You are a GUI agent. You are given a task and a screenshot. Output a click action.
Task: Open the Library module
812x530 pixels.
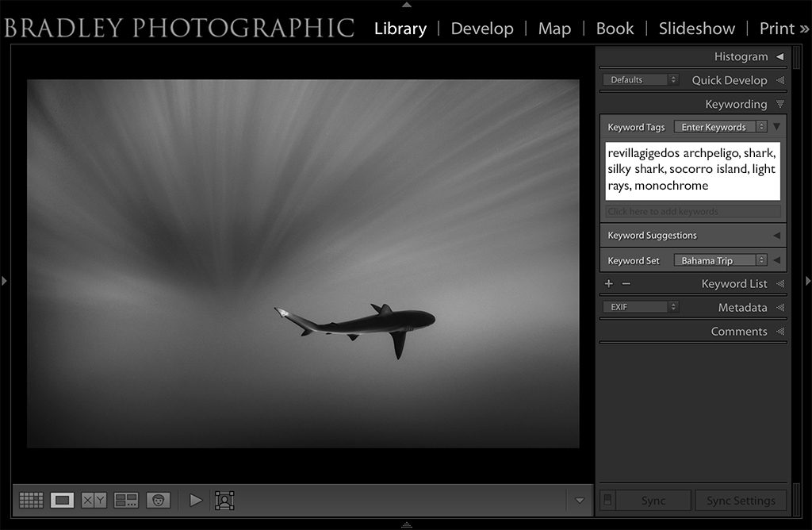400,28
